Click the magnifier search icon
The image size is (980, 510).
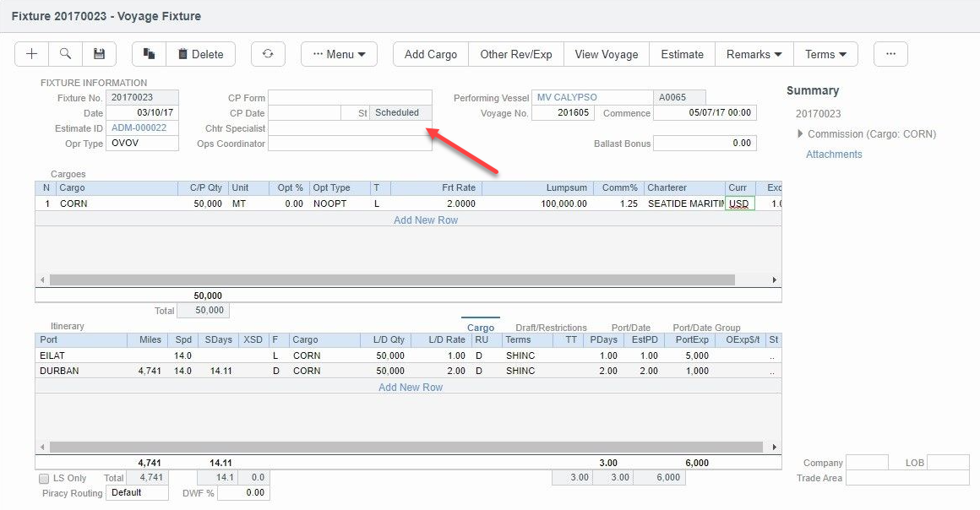pos(65,54)
